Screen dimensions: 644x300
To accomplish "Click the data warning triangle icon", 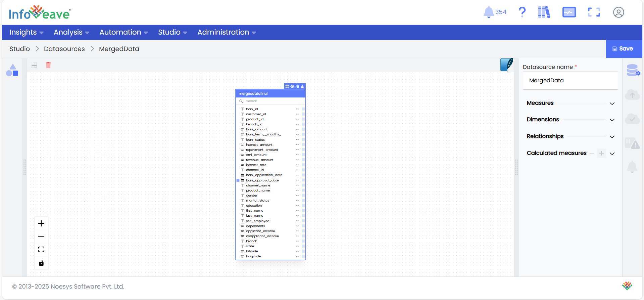I will [x=632, y=143].
